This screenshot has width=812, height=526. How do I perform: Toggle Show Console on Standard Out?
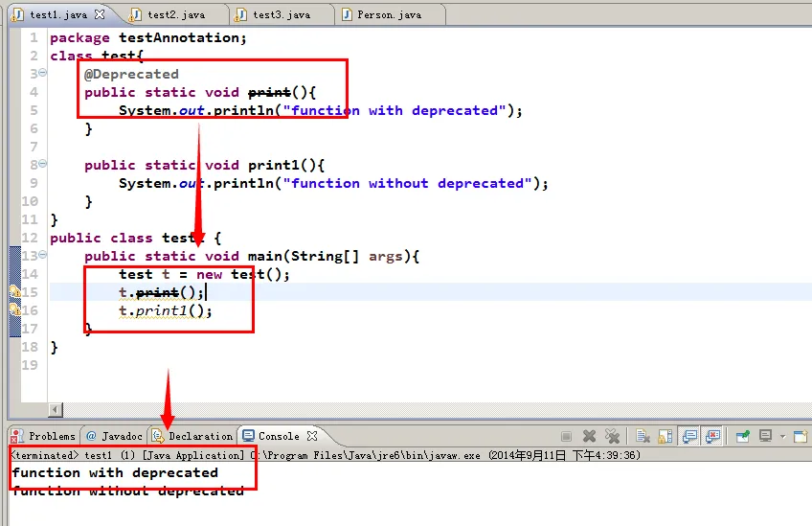(x=689, y=436)
